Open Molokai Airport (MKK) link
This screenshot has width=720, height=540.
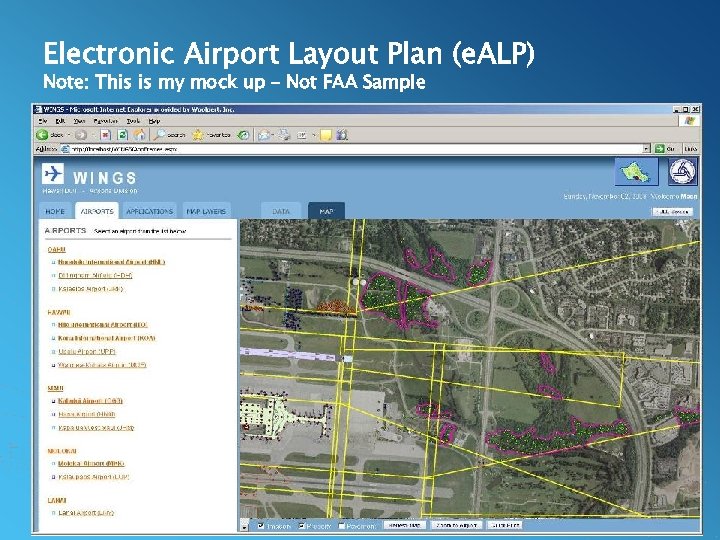coord(91,463)
